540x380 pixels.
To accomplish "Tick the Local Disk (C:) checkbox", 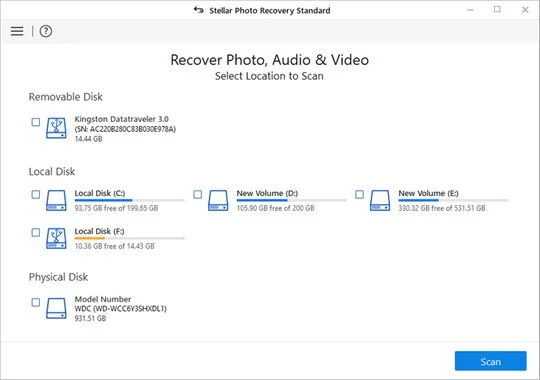I will [x=35, y=194].
